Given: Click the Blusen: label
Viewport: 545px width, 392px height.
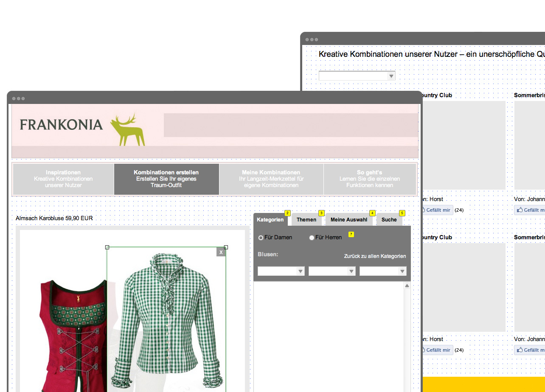Looking at the screenshot, I should point(268,255).
